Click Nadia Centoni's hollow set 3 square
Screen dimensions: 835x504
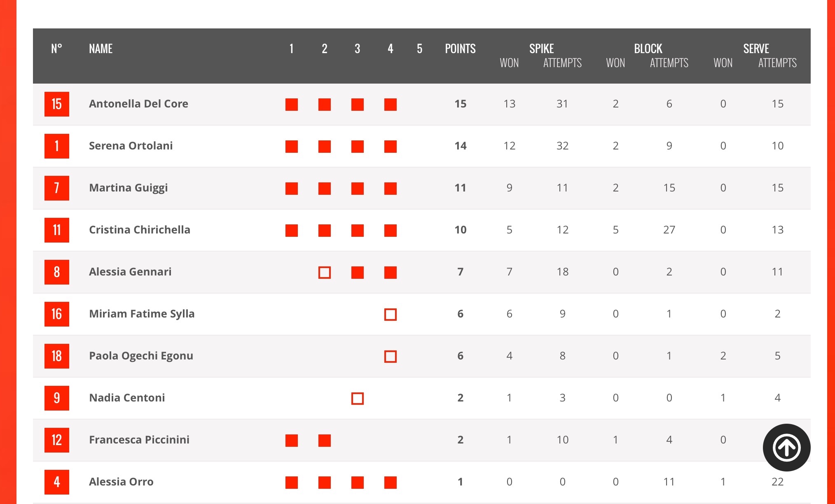tap(358, 399)
